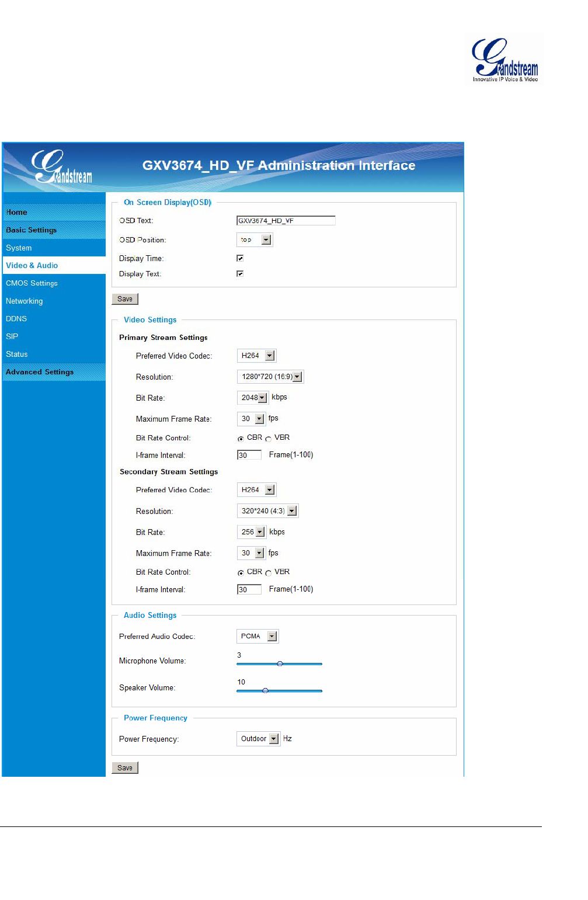Go to Home in the sidebar

54,212
